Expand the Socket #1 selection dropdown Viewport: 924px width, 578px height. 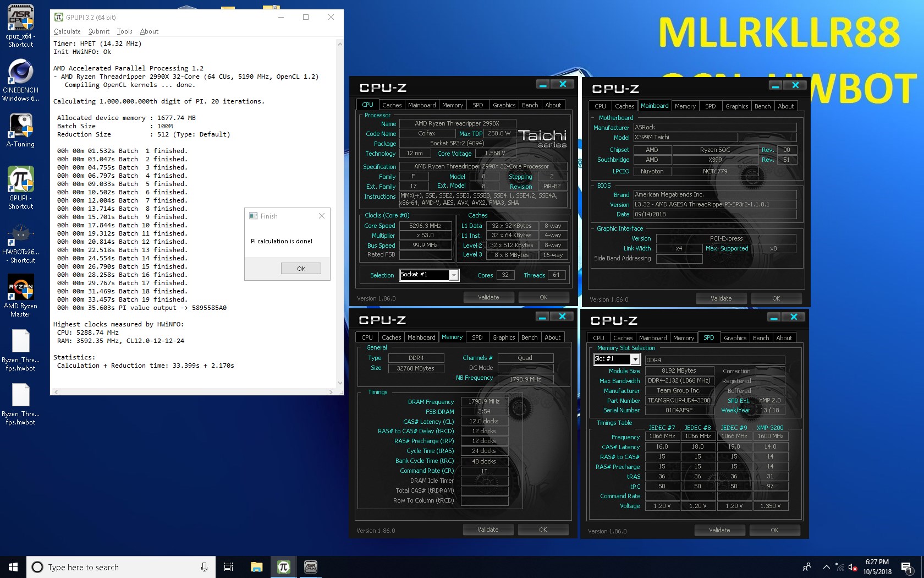coord(454,275)
